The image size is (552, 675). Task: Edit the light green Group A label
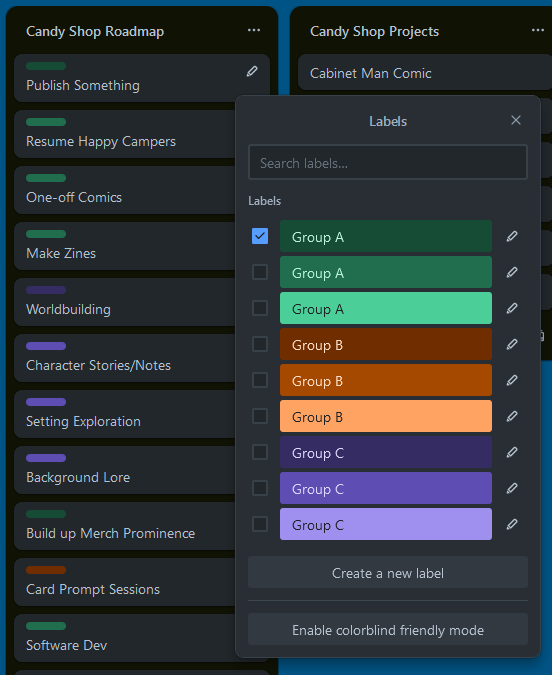[x=512, y=308]
